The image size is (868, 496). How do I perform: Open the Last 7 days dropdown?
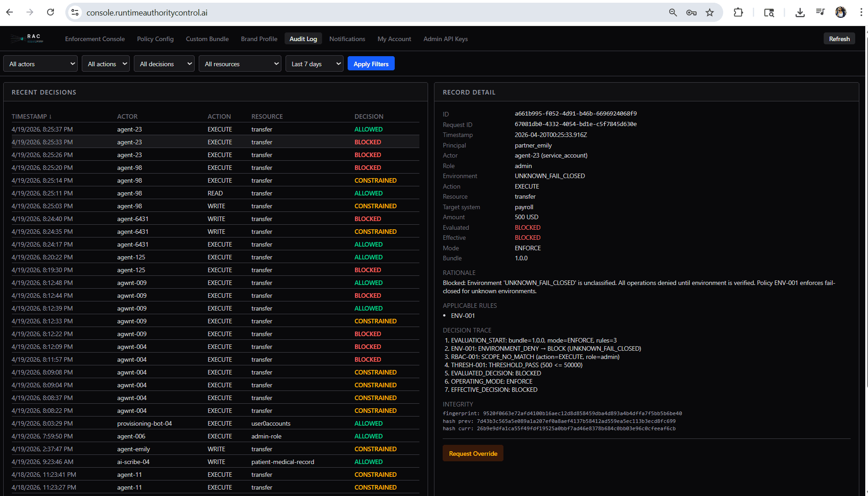315,64
